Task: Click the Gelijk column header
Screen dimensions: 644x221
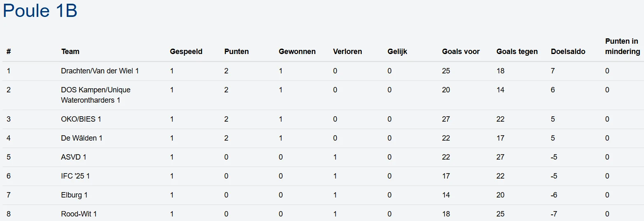Action: pos(397,52)
